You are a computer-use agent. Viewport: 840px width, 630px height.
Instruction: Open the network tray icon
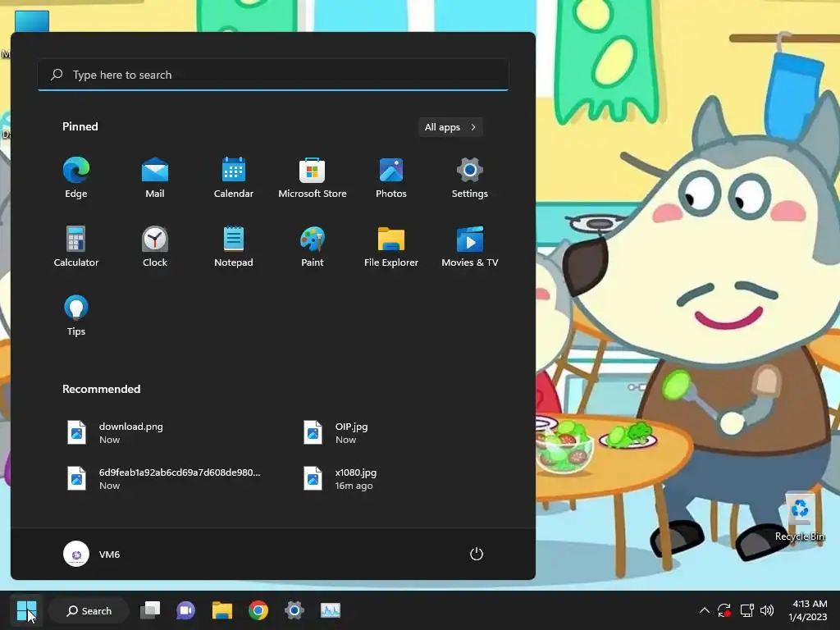tap(746, 610)
